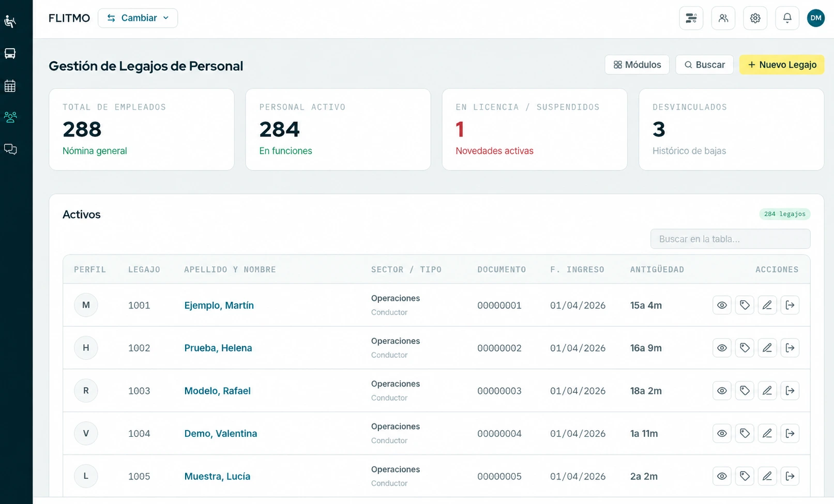Create a Nuevo Legajo
Screen dimensions: 834x504
pyautogui.click(x=782, y=65)
